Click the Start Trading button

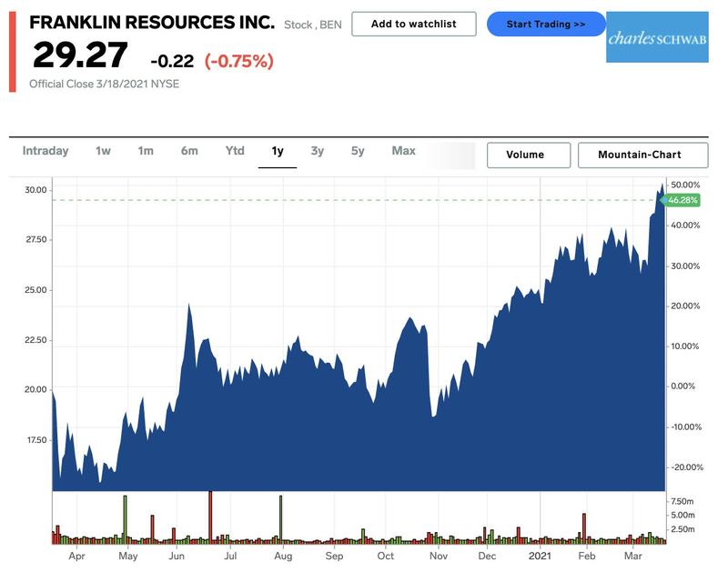[546, 25]
